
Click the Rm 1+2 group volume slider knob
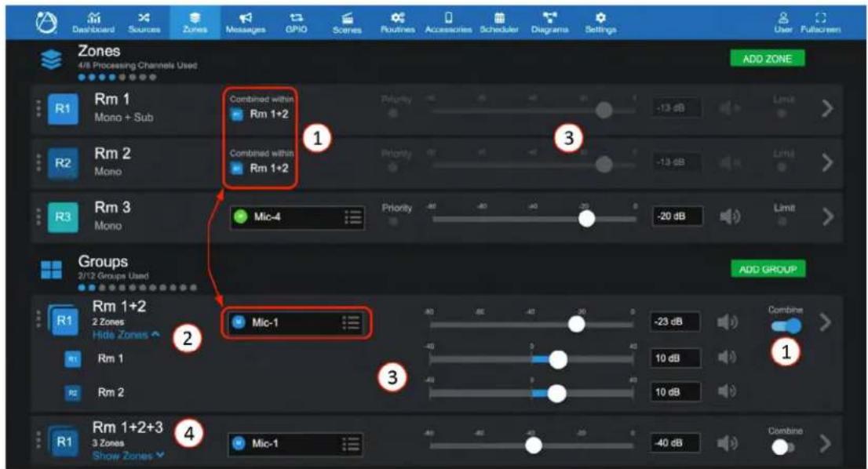tap(576, 324)
